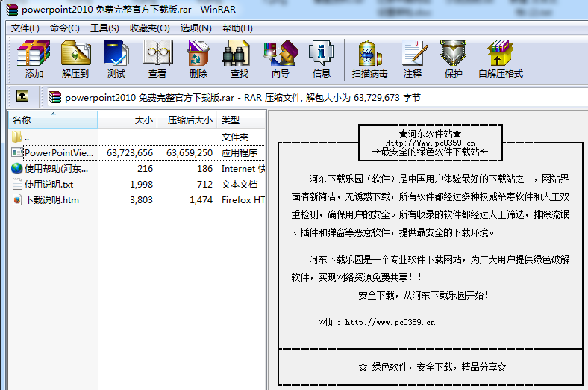Click the 下载说明.htm Firefox icon
588x390 pixels.
tap(17, 200)
